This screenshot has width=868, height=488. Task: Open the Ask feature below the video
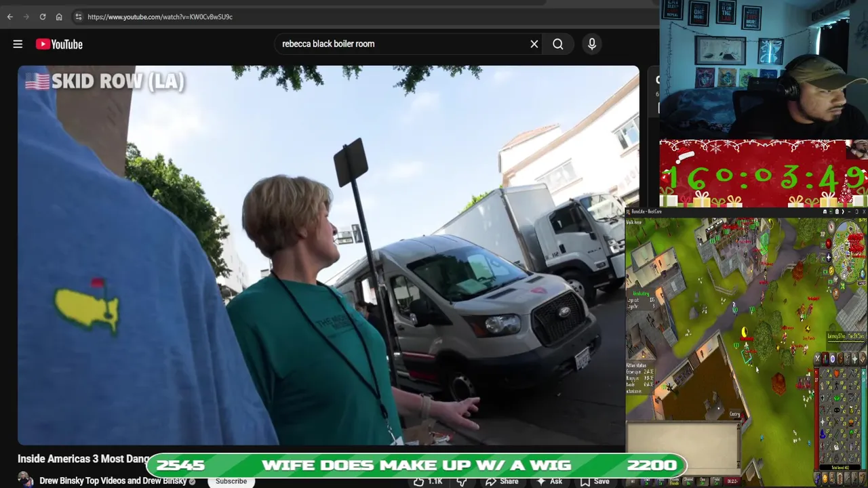pyautogui.click(x=550, y=481)
